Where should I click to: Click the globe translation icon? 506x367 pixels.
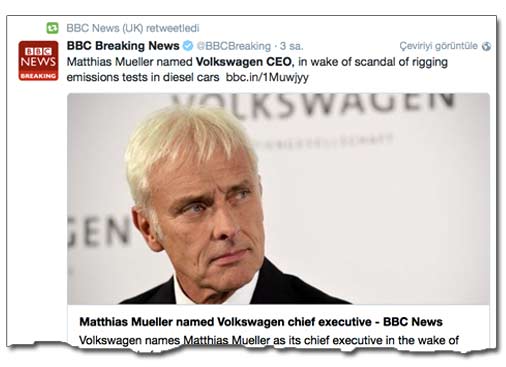(x=486, y=46)
